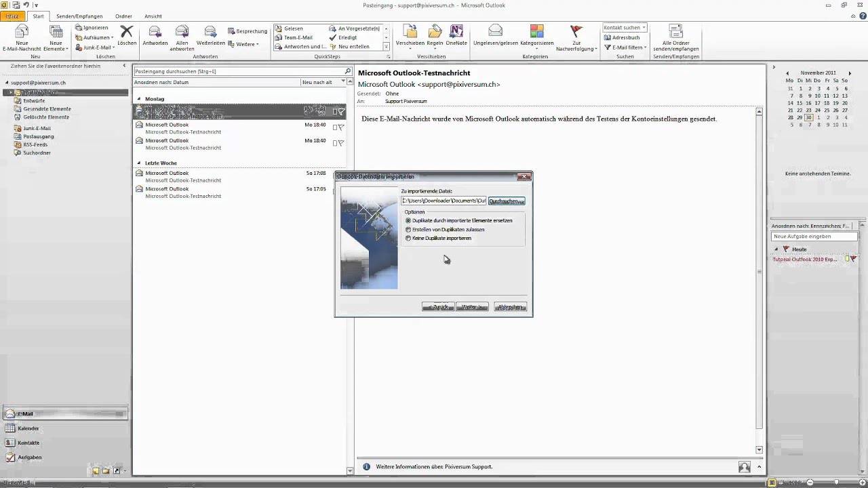The height and width of the screenshot is (488, 868).
Task: Click the Weiter button in dialog
Action: coord(472,307)
